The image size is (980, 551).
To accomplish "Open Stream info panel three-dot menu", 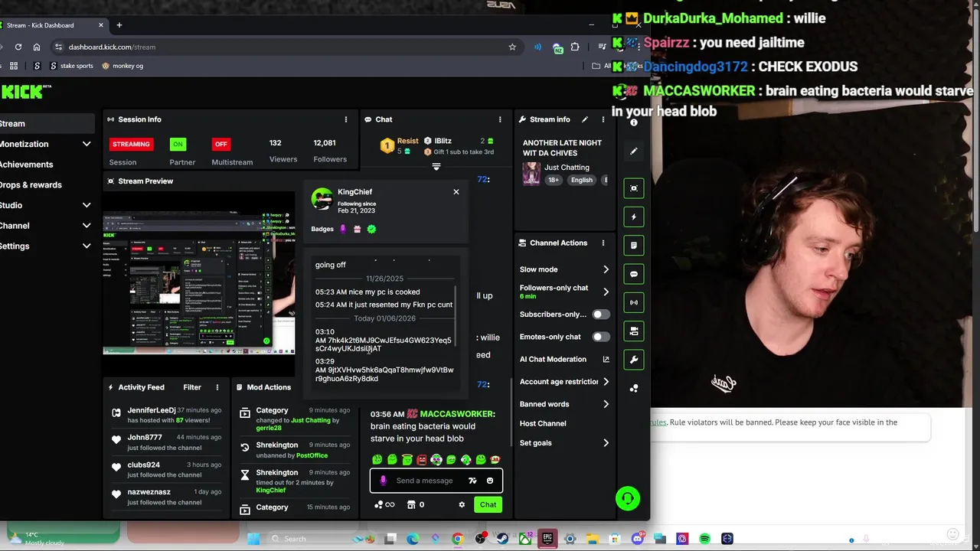I will click(x=603, y=119).
